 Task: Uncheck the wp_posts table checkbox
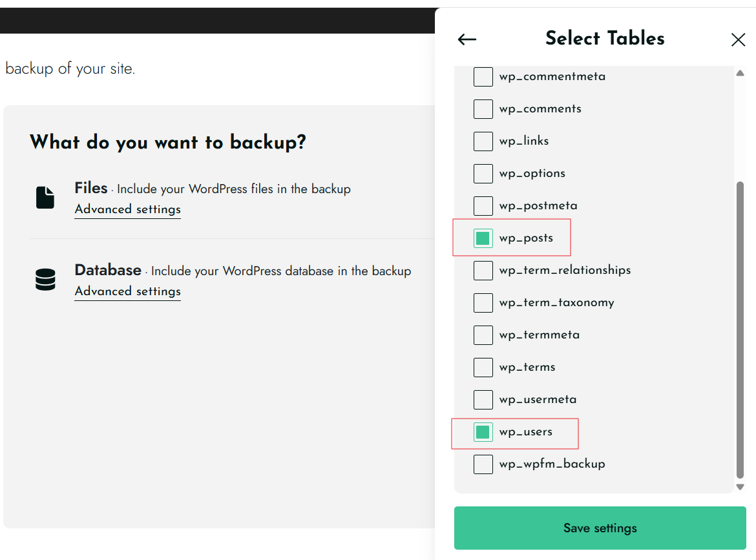[483, 238]
